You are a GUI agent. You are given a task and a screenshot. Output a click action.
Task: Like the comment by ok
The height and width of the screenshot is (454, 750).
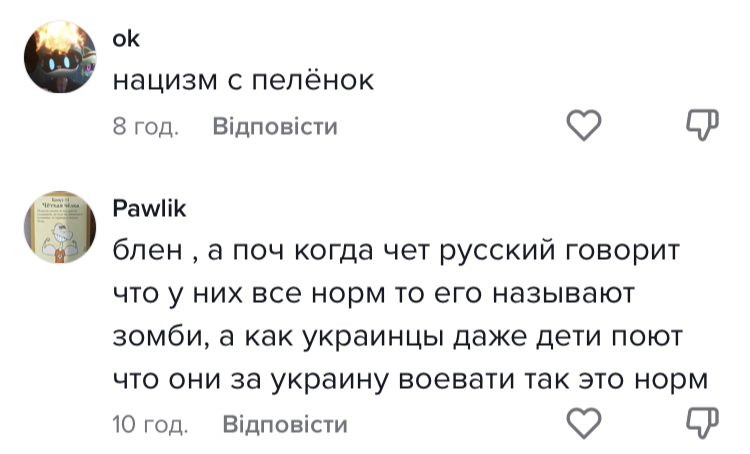pos(583,126)
